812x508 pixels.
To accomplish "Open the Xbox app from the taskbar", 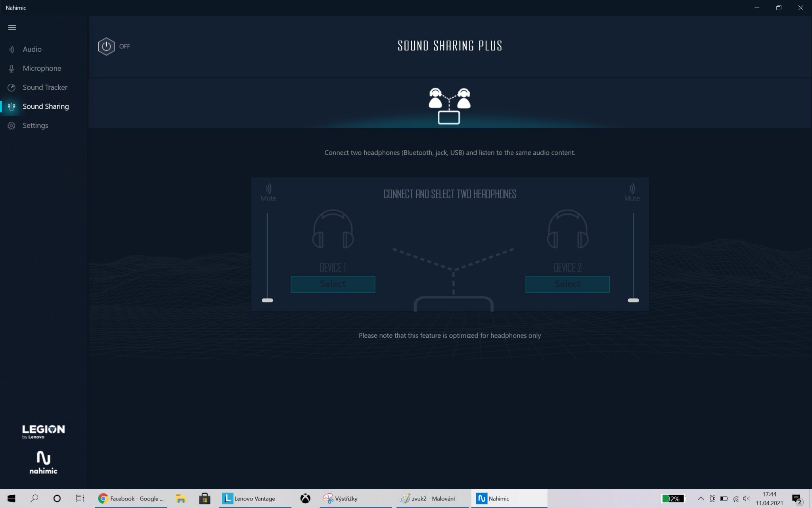I will point(305,498).
